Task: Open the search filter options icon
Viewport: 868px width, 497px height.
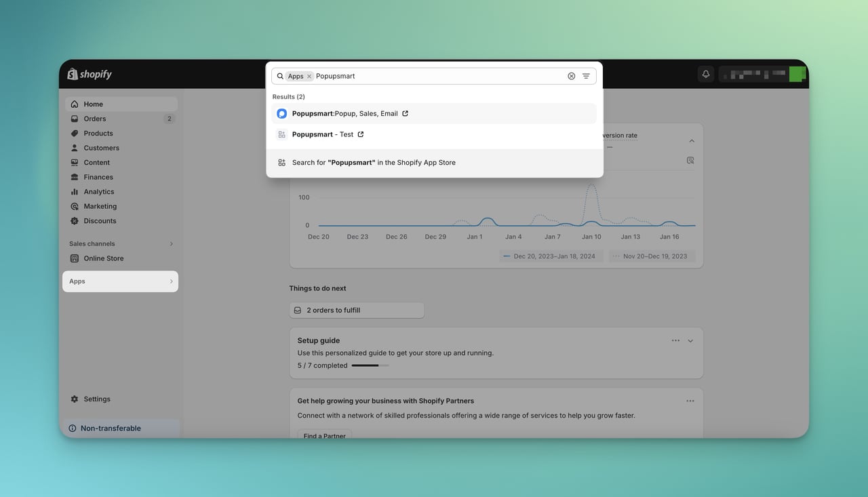Action: tap(586, 76)
